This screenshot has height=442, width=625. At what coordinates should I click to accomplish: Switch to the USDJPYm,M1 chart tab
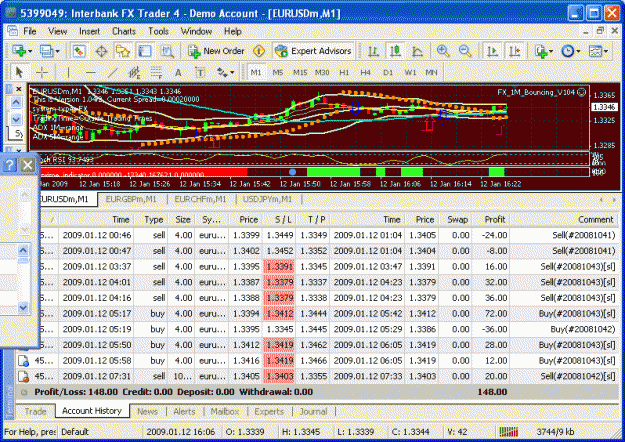click(267, 199)
